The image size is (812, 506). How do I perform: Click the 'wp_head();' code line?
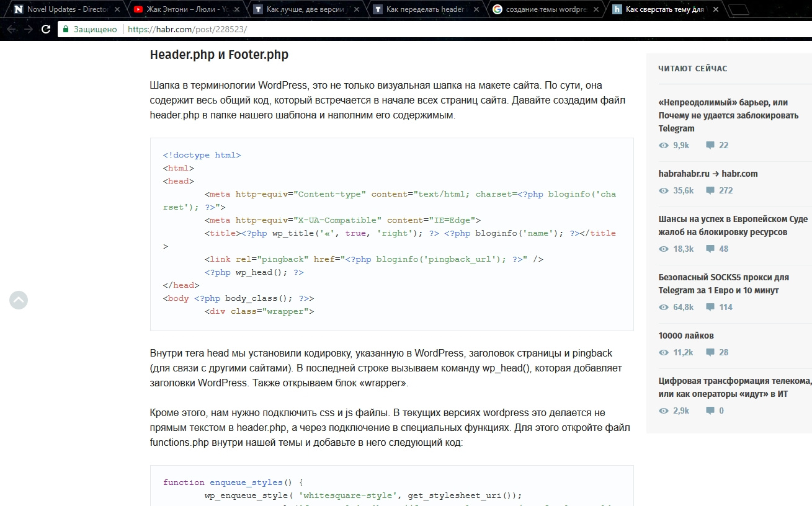pyautogui.click(x=254, y=272)
